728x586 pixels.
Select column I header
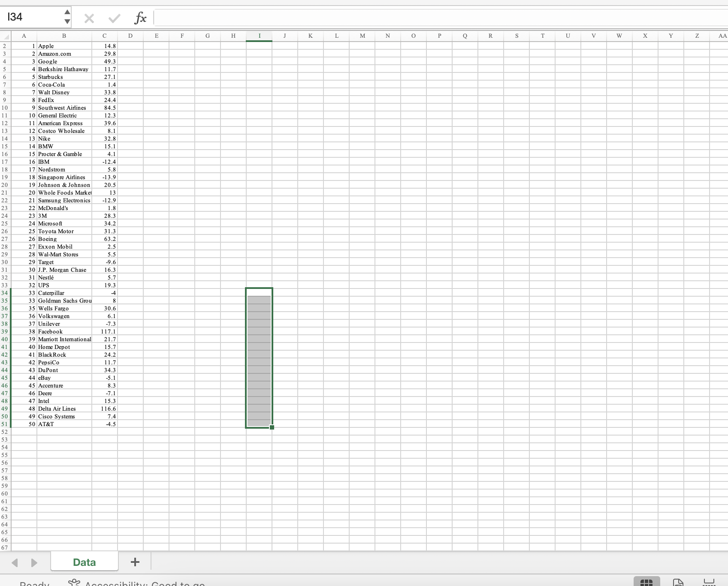point(259,36)
